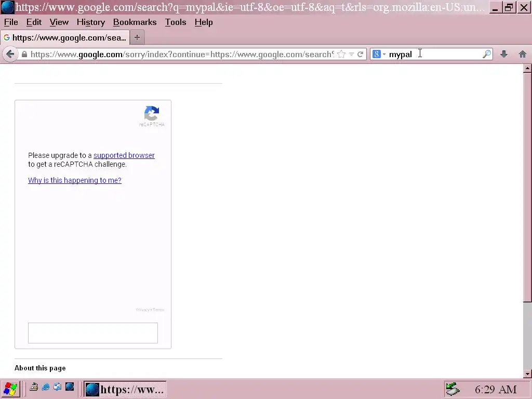Open the Google search engine selector
This screenshot has width=532, height=399.
point(379,54)
